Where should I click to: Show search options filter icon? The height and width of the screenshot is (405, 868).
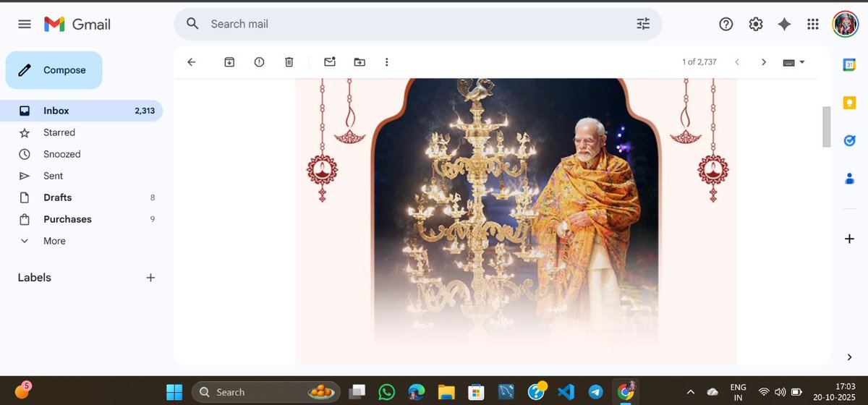point(643,24)
